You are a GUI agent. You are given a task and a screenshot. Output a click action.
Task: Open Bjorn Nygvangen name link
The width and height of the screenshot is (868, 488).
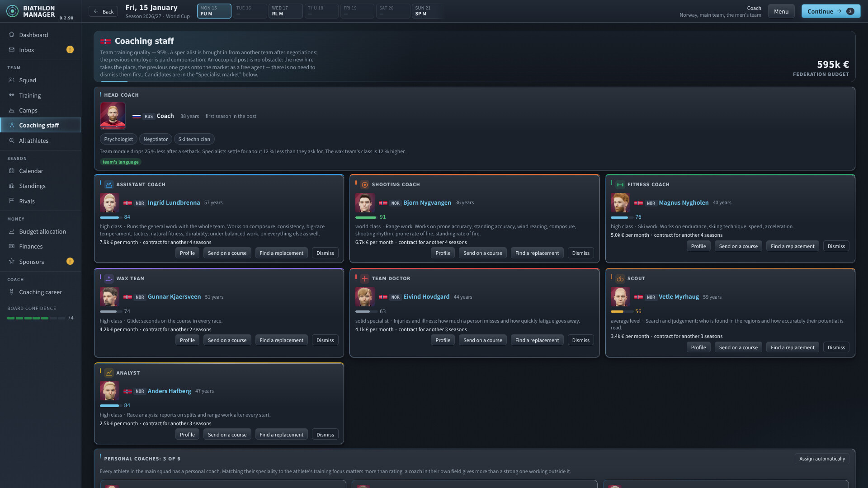(x=427, y=202)
